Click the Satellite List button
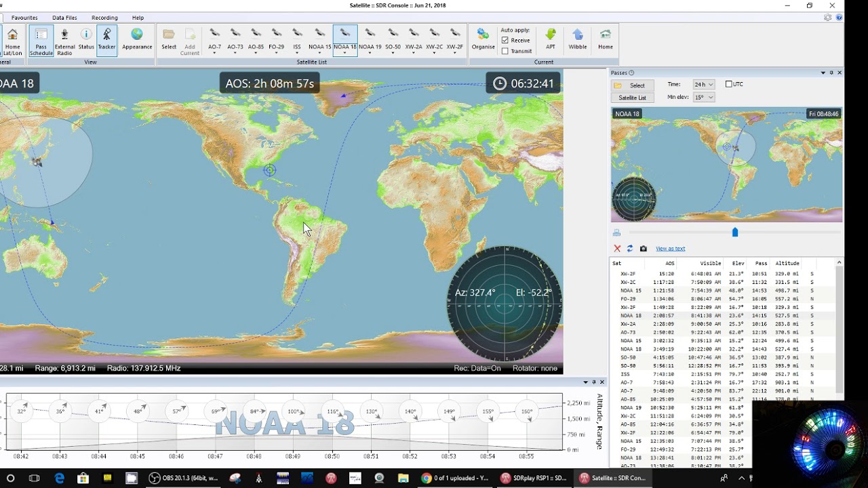The image size is (868, 488). (x=633, y=98)
